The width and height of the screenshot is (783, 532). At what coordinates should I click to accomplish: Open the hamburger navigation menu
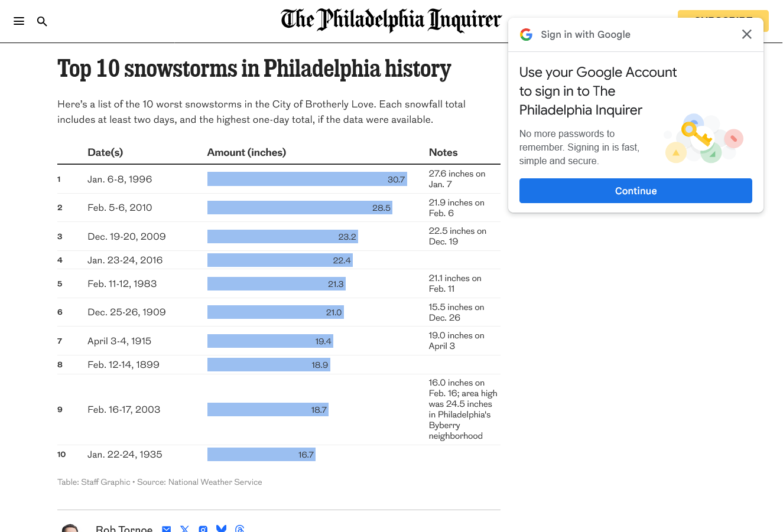(19, 21)
